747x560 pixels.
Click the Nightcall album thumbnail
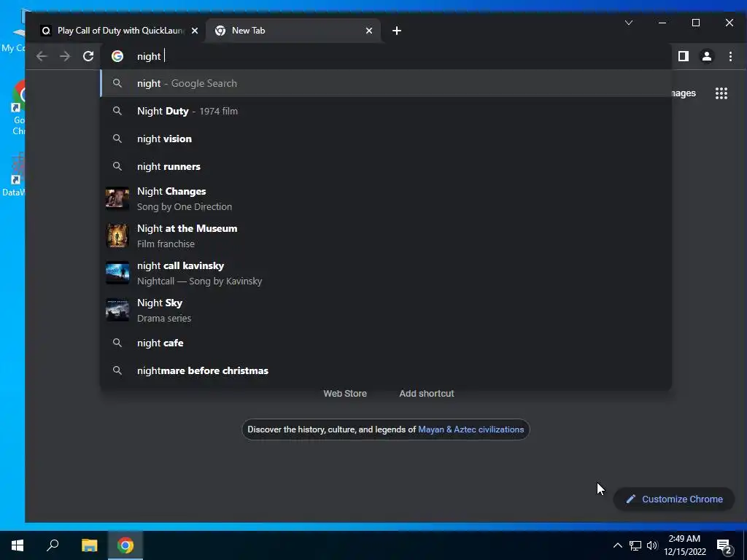click(x=117, y=273)
